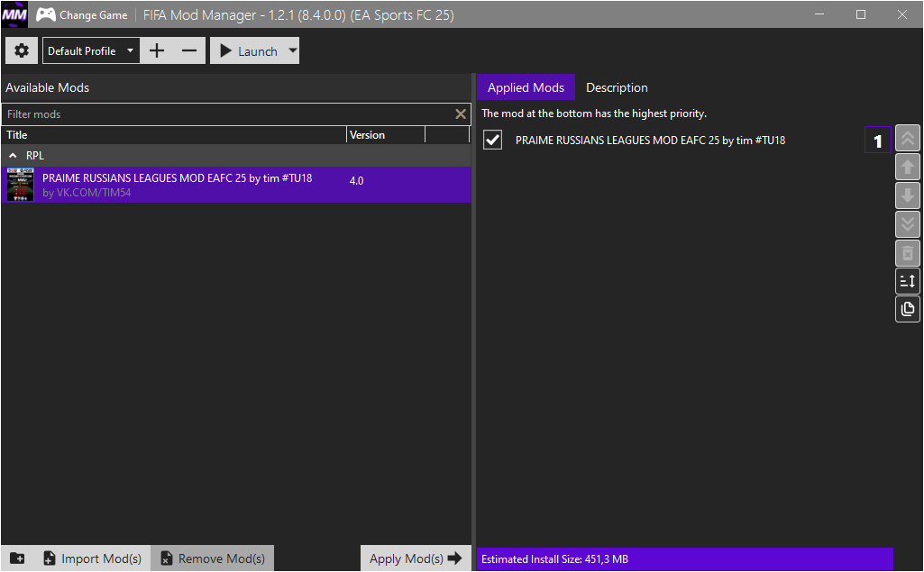Remove profile with the minus button
This screenshot has width=924, height=572.
coord(189,50)
